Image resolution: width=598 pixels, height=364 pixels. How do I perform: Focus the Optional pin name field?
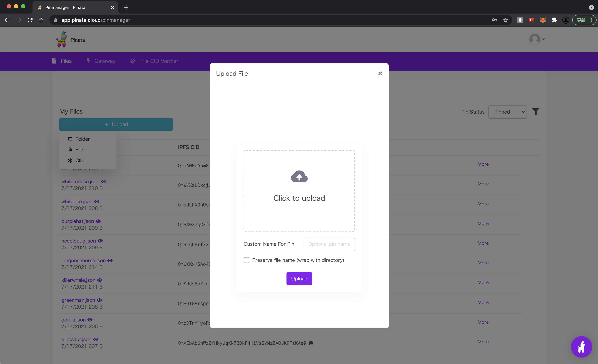click(329, 244)
